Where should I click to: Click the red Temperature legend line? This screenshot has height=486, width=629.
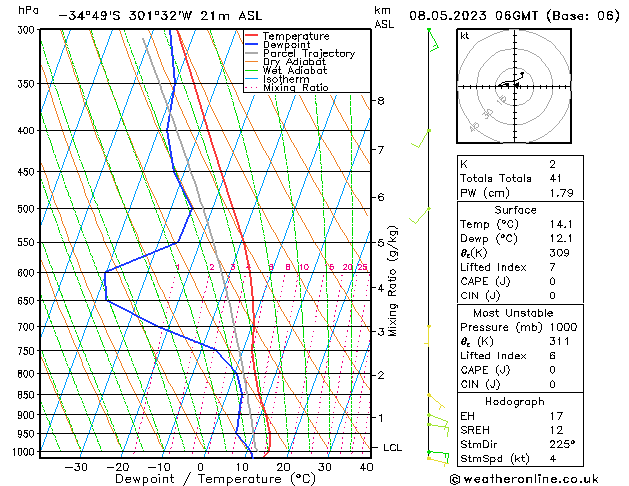pos(252,36)
